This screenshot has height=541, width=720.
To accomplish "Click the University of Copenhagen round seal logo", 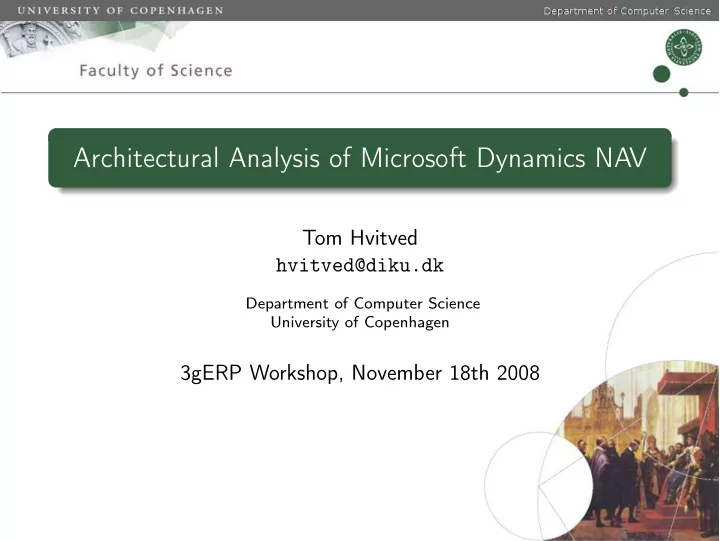I will 684,47.
